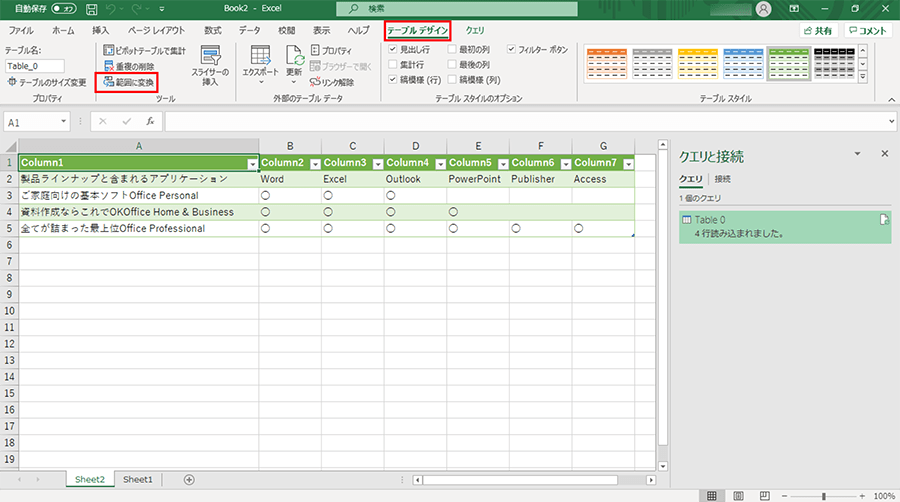Open the Column4 filter dropdown

click(440, 164)
